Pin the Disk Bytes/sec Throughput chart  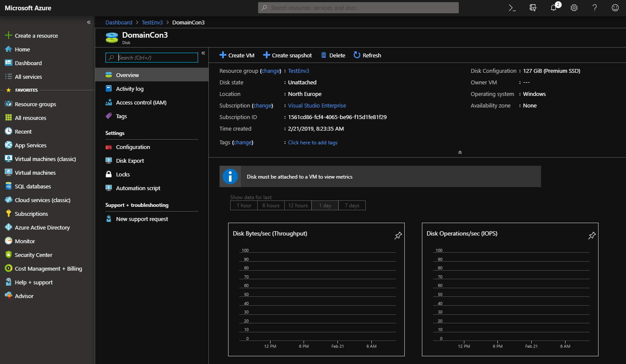pyautogui.click(x=398, y=236)
